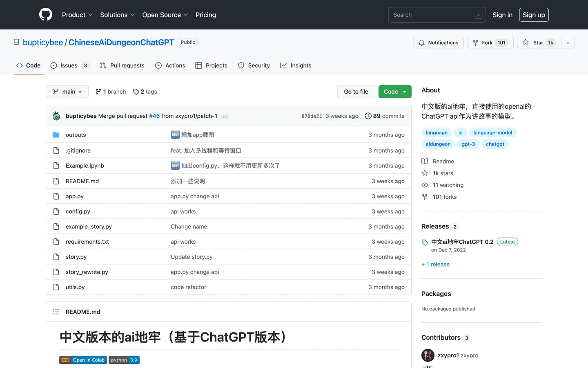Click file icon for README.md row
Viewport: 588px width, 368px height.
(56, 181)
